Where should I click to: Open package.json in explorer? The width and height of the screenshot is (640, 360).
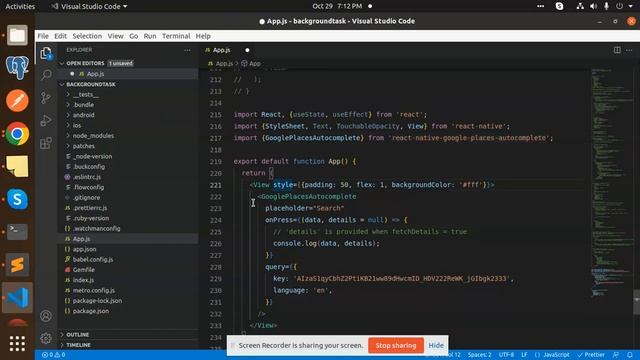click(x=91, y=311)
